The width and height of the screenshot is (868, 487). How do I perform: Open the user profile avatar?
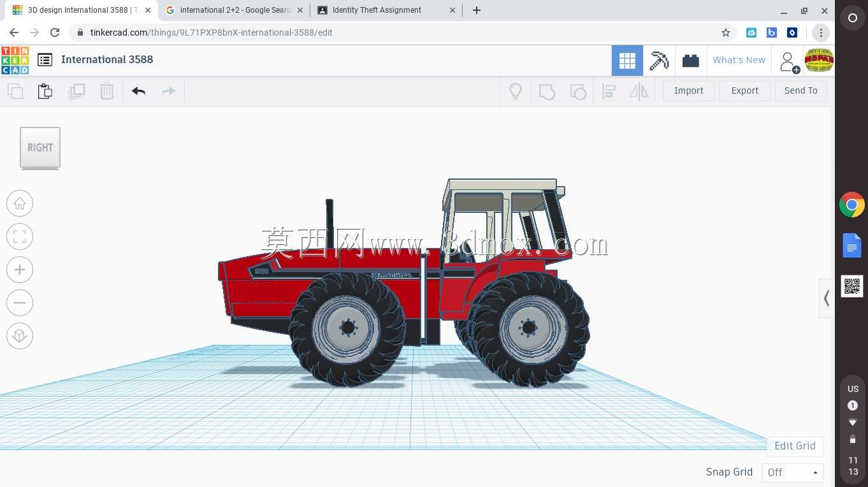pos(819,61)
